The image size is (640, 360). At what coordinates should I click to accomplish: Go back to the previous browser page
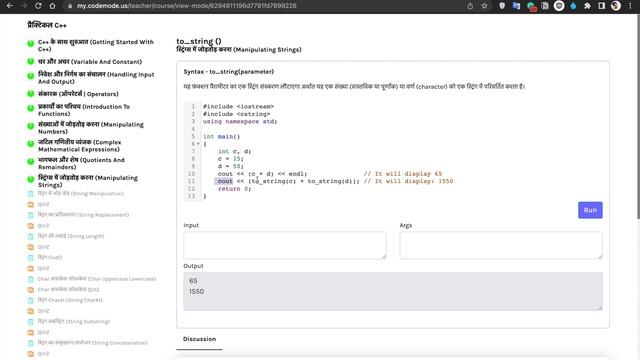coord(9,6)
